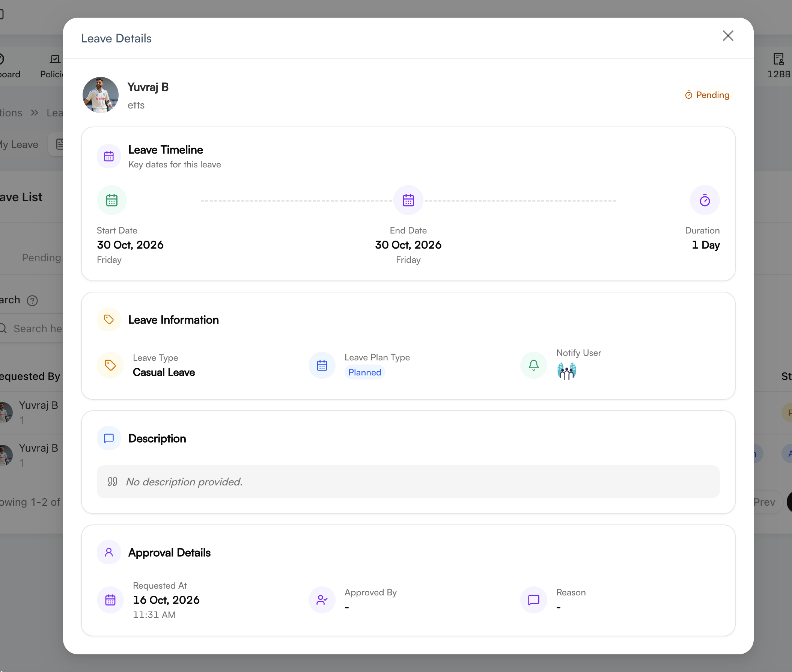Viewport: 792px width, 672px height.
Task: Click the Leave Timeline calendar icon
Action: [x=109, y=156]
